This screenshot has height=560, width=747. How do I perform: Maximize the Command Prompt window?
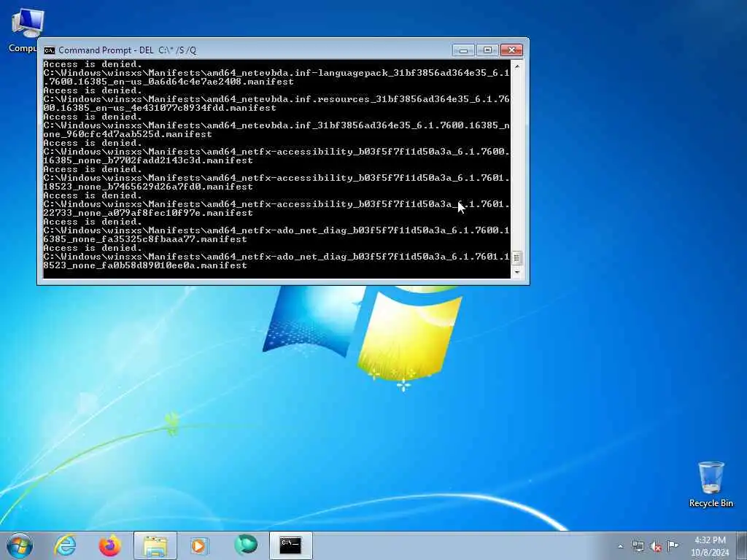click(487, 50)
